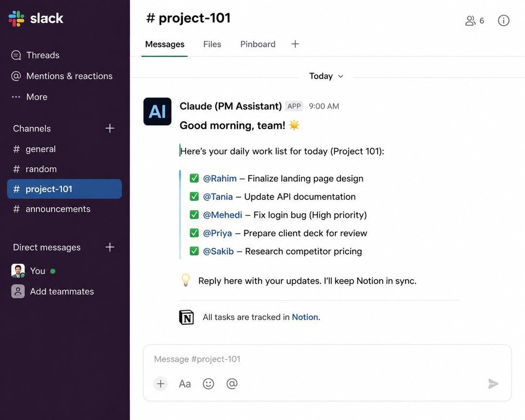Click the 'Good morning, team!' heading
This screenshot has height=420, width=525.
coord(232,125)
